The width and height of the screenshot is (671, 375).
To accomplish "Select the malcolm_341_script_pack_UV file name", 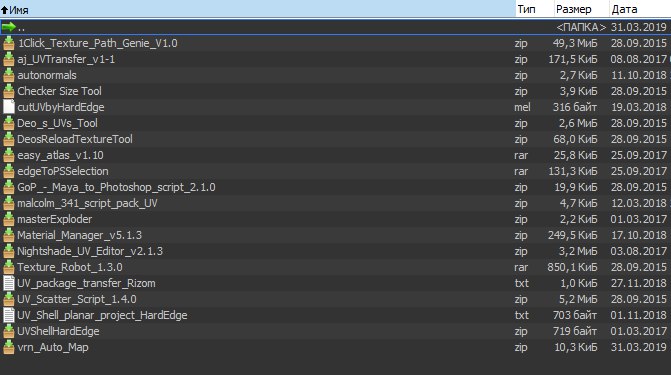I will click(87, 203).
